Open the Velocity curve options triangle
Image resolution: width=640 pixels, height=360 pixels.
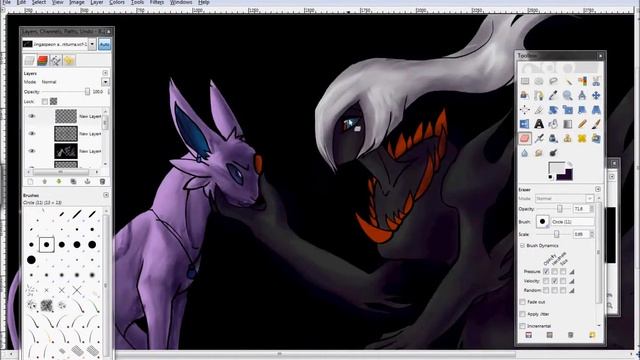coord(572,281)
